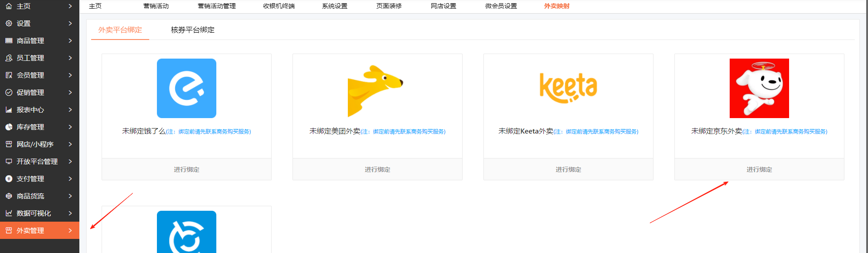Switch to 核券平台绑定 tab
This screenshot has width=868, height=253.
pos(193,30)
